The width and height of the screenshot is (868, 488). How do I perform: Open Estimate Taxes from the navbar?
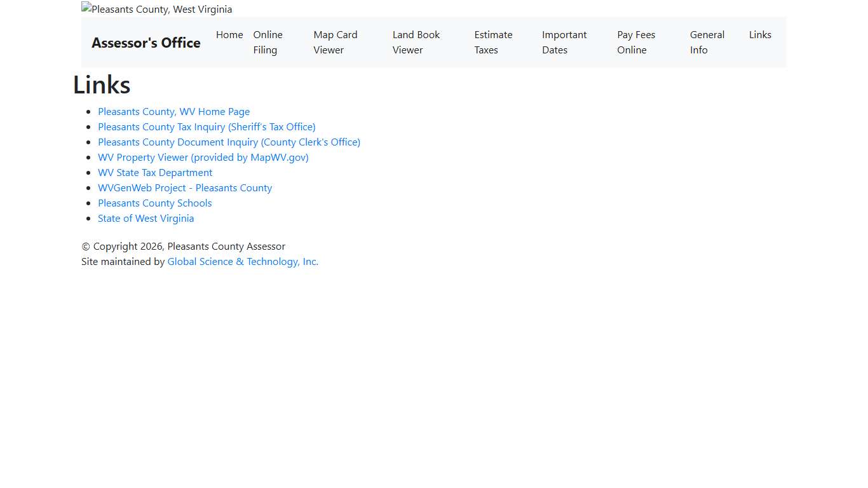pyautogui.click(x=492, y=42)
